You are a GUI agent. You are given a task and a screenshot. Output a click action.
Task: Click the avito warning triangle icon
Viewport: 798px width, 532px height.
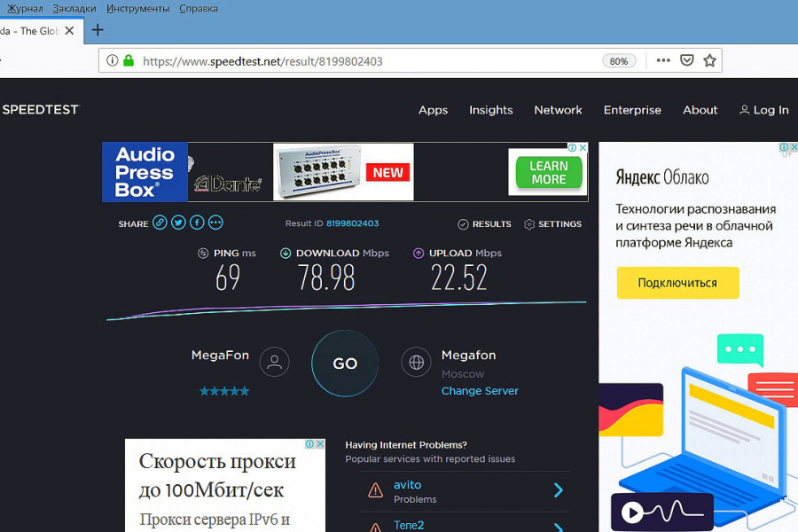376,490
